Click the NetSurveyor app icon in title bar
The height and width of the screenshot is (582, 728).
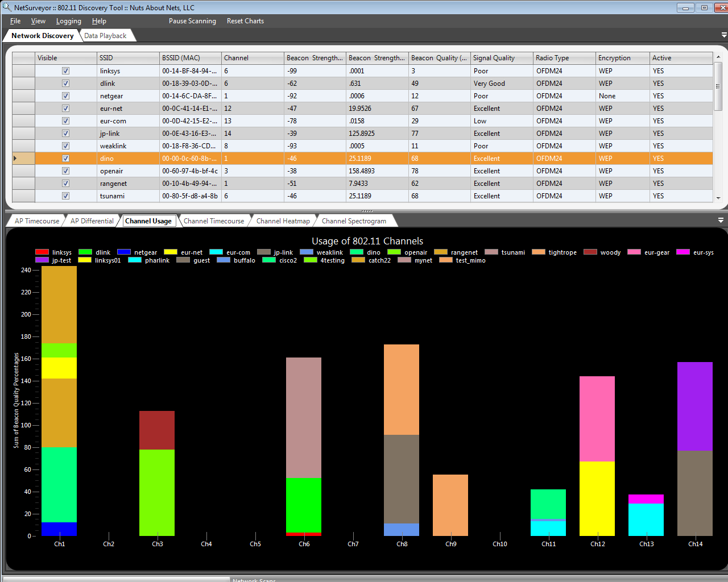point(6,7)
